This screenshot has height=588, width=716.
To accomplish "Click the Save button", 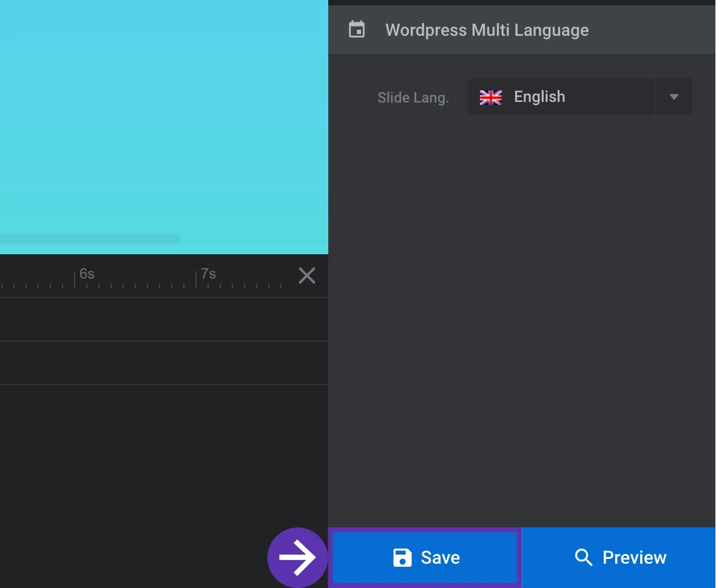I will click(426, 558).
